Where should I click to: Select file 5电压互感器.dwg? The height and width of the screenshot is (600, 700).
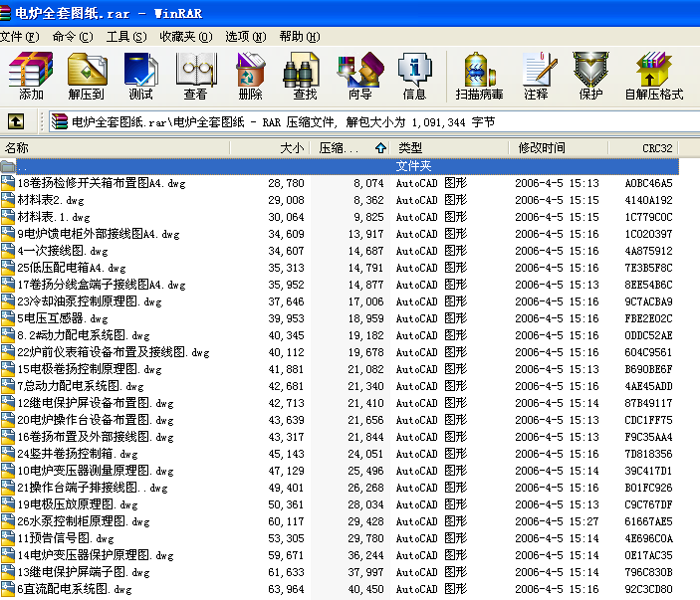click(63, 319)
